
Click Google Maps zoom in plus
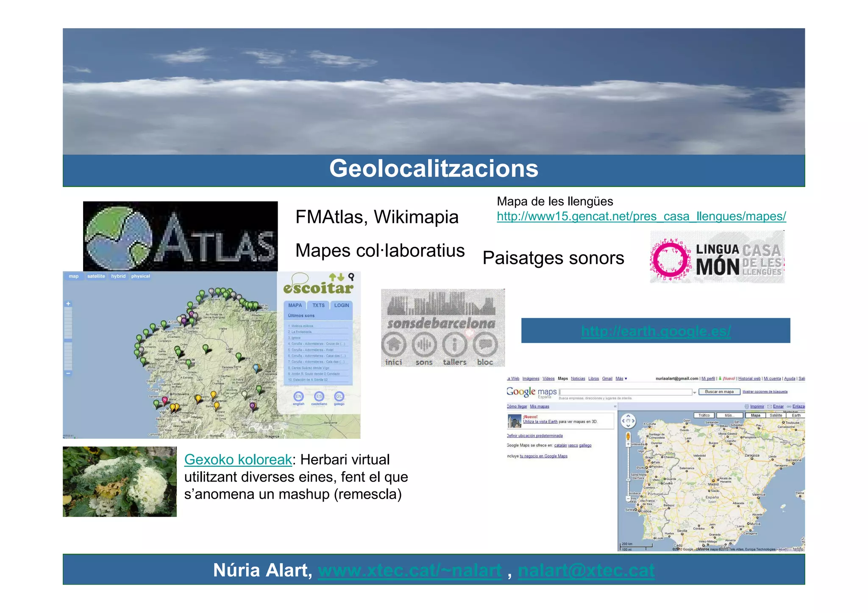point(628,444)
